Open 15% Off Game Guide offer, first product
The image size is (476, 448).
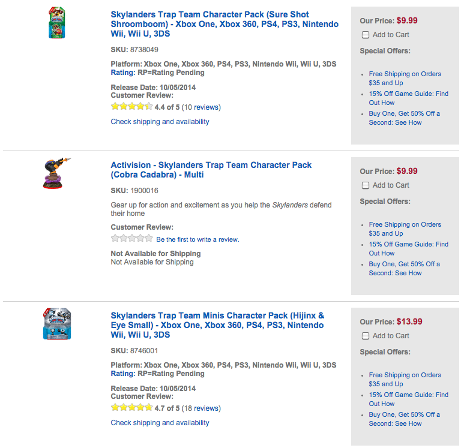tap(408, 98)
